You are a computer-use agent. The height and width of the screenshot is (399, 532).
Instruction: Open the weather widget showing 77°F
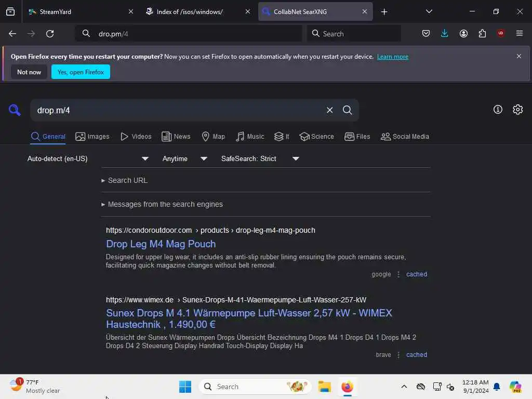[35, 386]
